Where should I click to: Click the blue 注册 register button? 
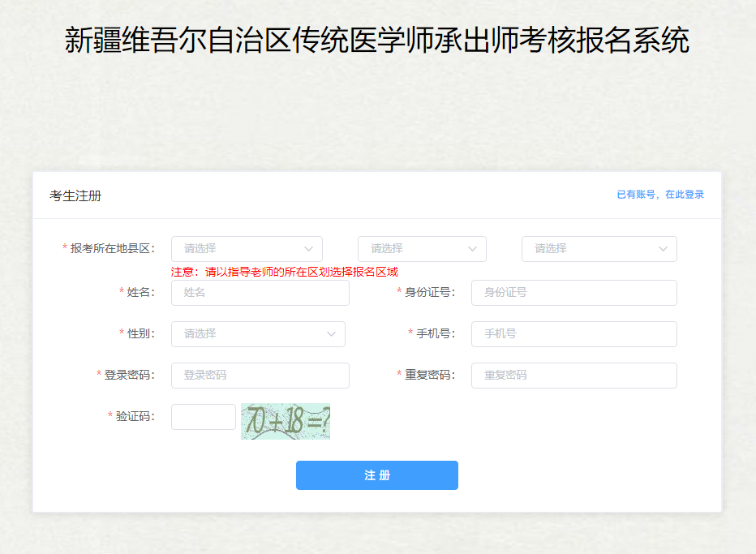tap(377, 475)
